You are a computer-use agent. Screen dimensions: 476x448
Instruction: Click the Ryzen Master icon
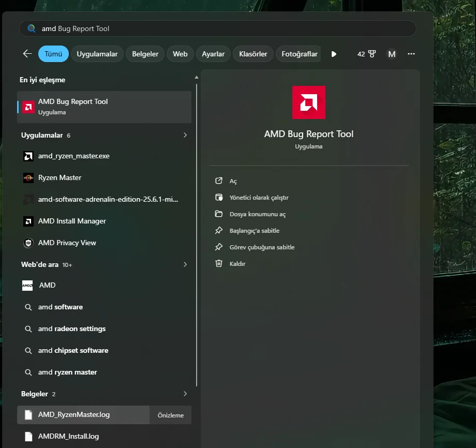[28, 178]
